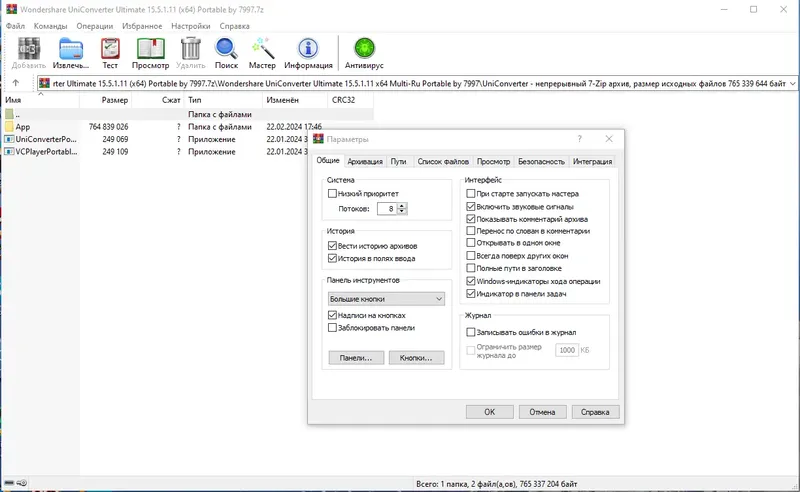Enable Перенос по словам в комментарии

pos(471,231)
